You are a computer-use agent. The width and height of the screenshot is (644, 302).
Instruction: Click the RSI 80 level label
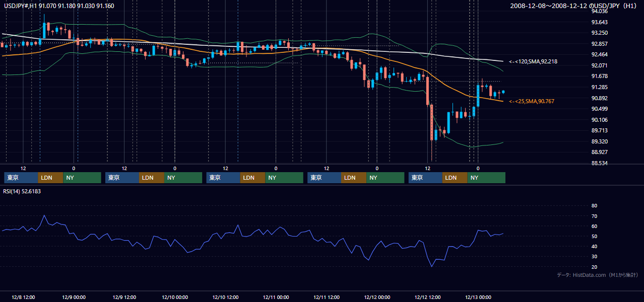[x=594, y=206]
